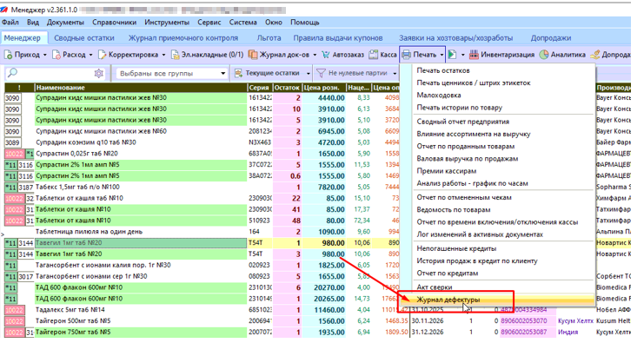Open Эл.накладные (0/1) from toolbar
The width and height of the screenshot is (644, 356).
tap(207, 55)
